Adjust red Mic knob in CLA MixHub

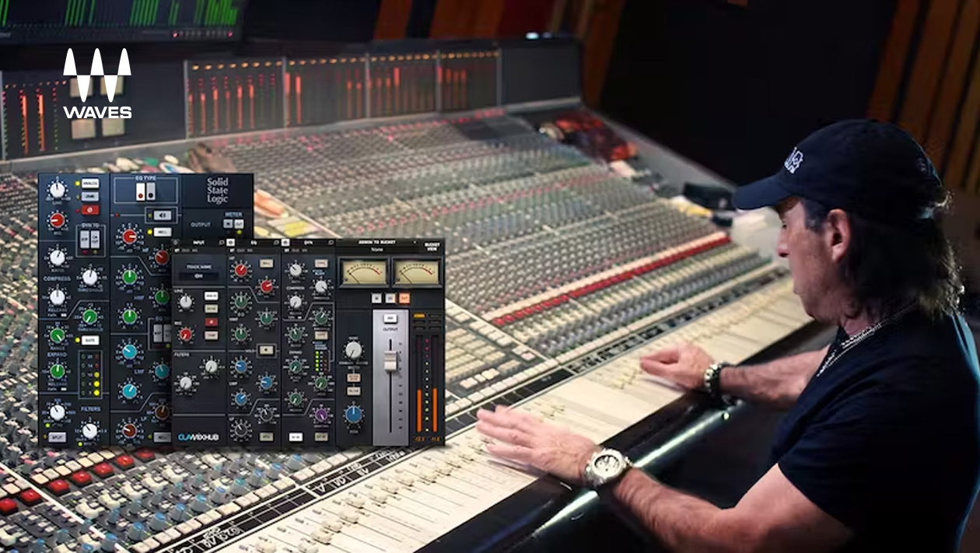tap(186, 334)
